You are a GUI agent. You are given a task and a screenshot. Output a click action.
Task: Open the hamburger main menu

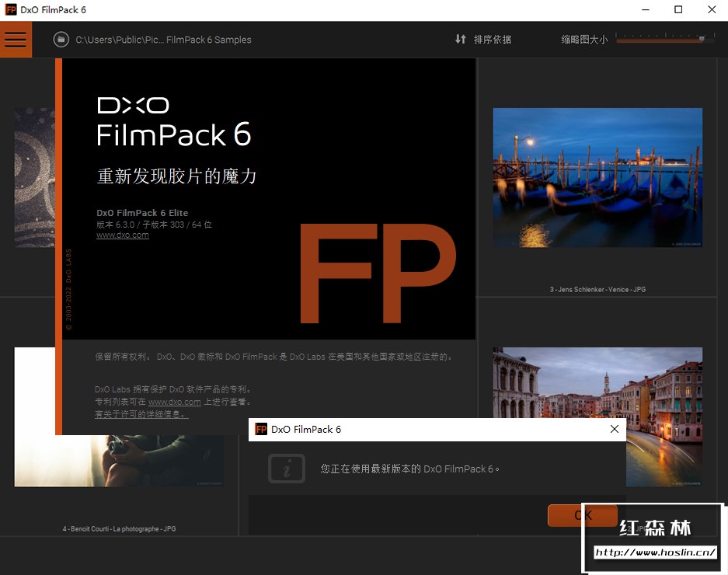16,40
